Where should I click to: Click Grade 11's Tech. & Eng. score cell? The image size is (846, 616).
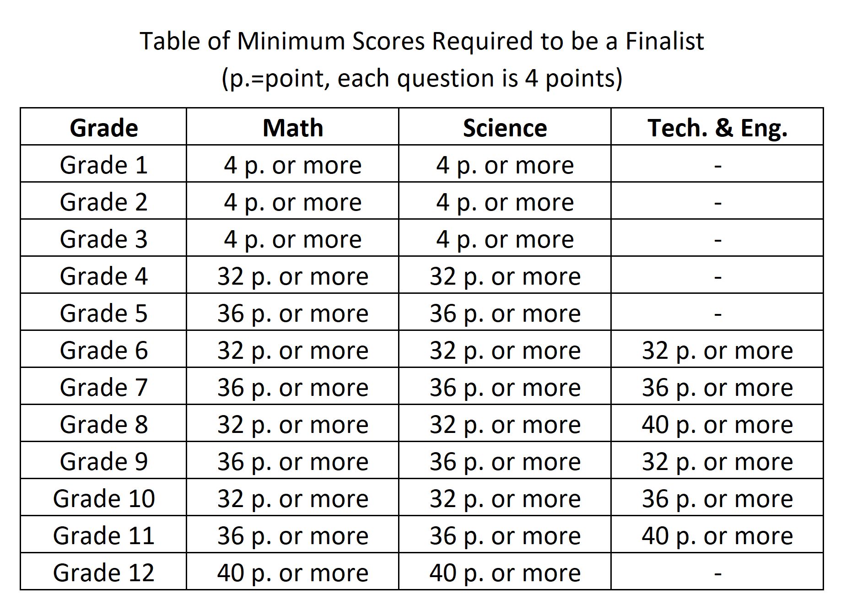click(x=717, y=535)
